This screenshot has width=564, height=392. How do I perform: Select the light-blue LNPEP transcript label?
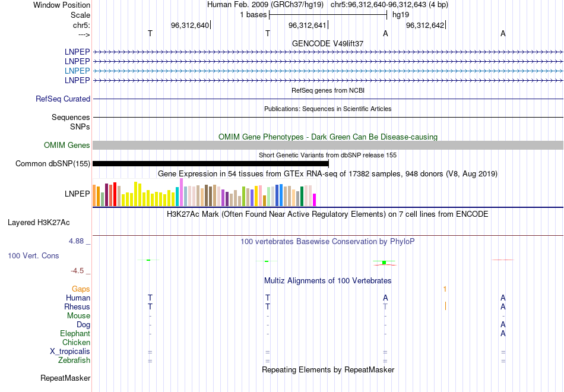point(77,71)
